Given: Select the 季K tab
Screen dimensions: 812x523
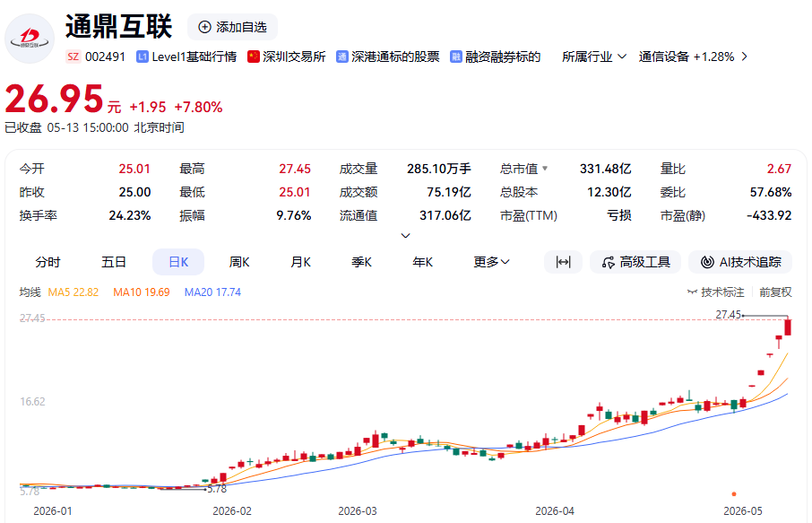Looking at the screenshot, I should pos(361,262).
